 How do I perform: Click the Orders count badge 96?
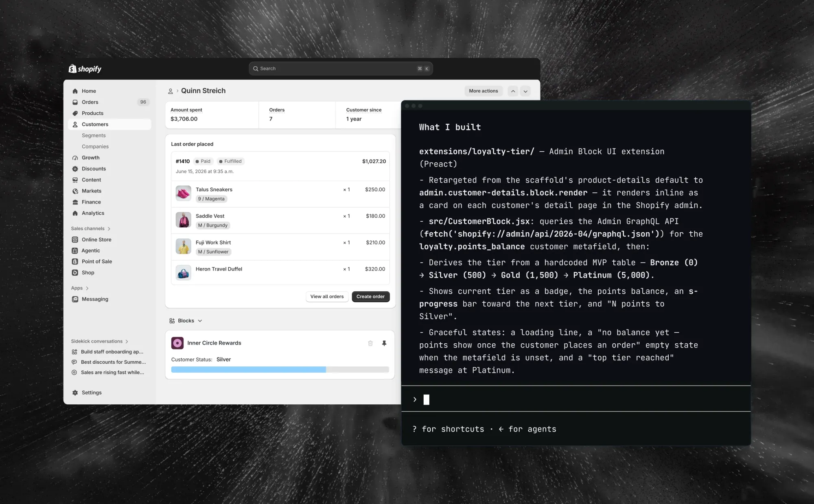(143, 102)
